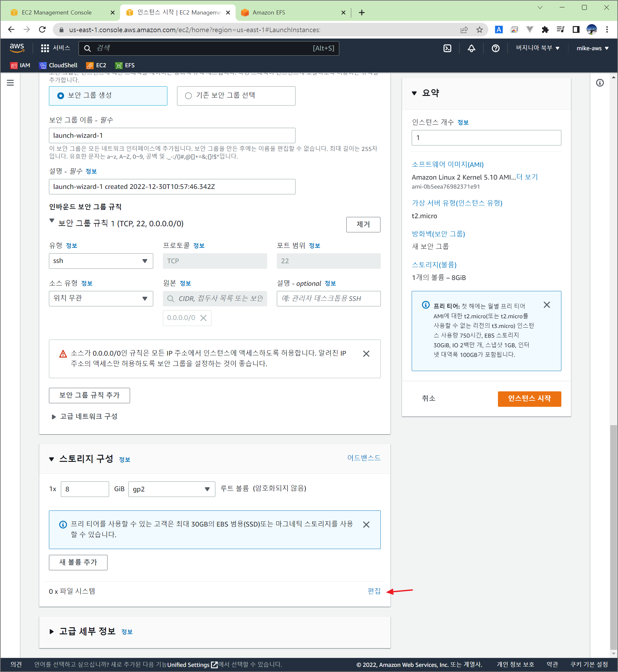Viewport: 618px width, 672px height.
Task: Select the '보안 그룹 생성' radio option
Action: pyautogui.click(x=61, y=96)
